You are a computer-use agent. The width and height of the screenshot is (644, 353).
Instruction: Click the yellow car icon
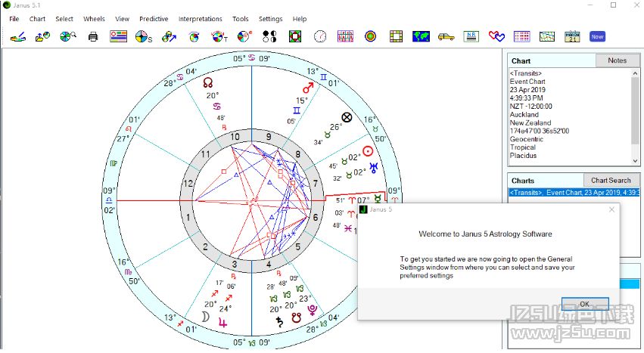click(446, 37)
